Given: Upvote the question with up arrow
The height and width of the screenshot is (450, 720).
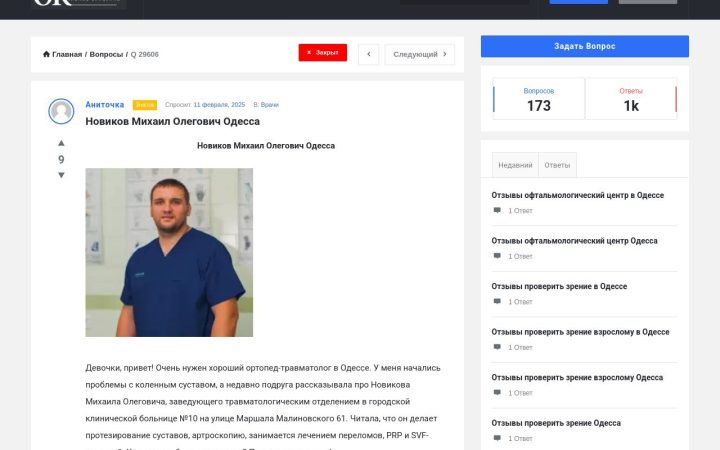Looking at the screenshot, I should [x=61, y=143].
